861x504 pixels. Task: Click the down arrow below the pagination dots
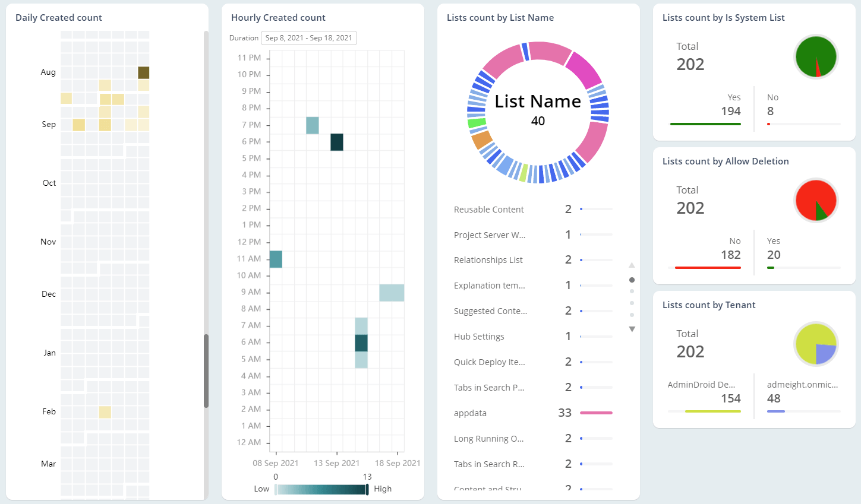coord(632,328)
